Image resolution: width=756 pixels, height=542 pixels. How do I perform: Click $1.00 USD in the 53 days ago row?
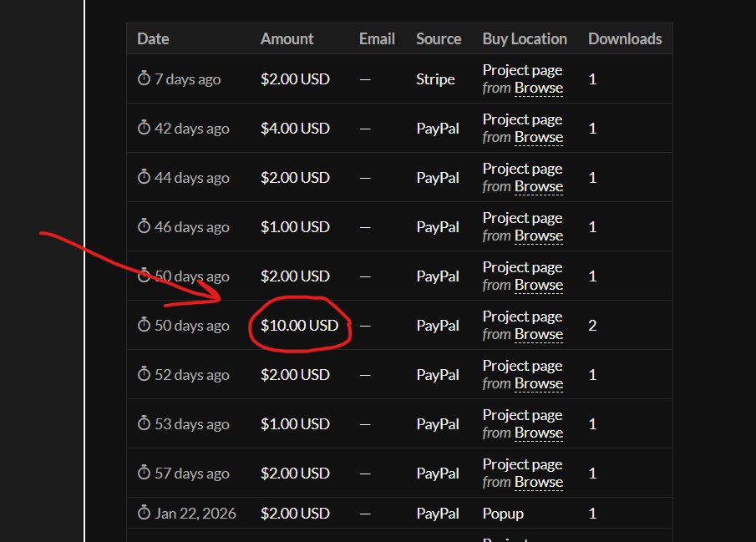point(295,423)
